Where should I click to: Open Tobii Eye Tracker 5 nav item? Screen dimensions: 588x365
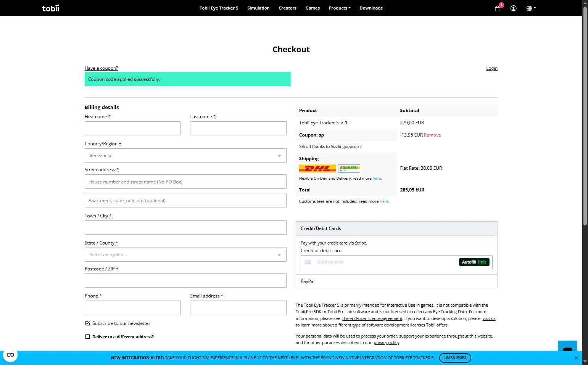tap(219, 8)
